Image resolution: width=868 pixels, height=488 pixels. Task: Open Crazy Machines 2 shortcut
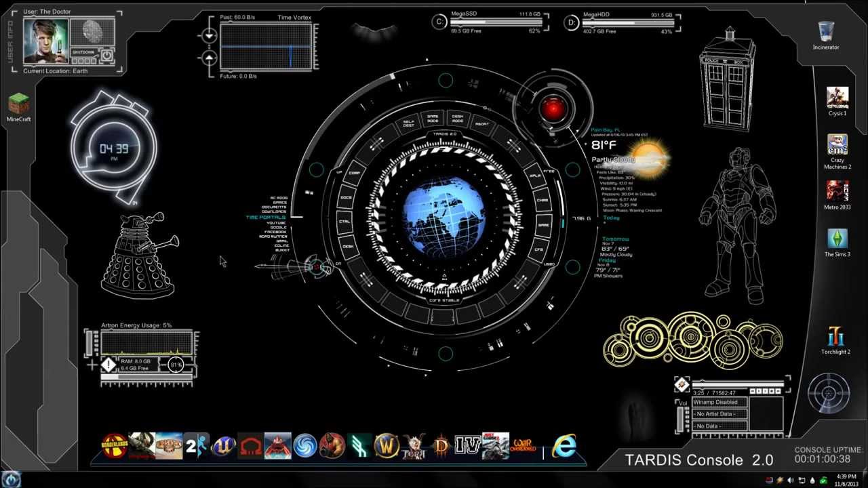tap(837, 152)
